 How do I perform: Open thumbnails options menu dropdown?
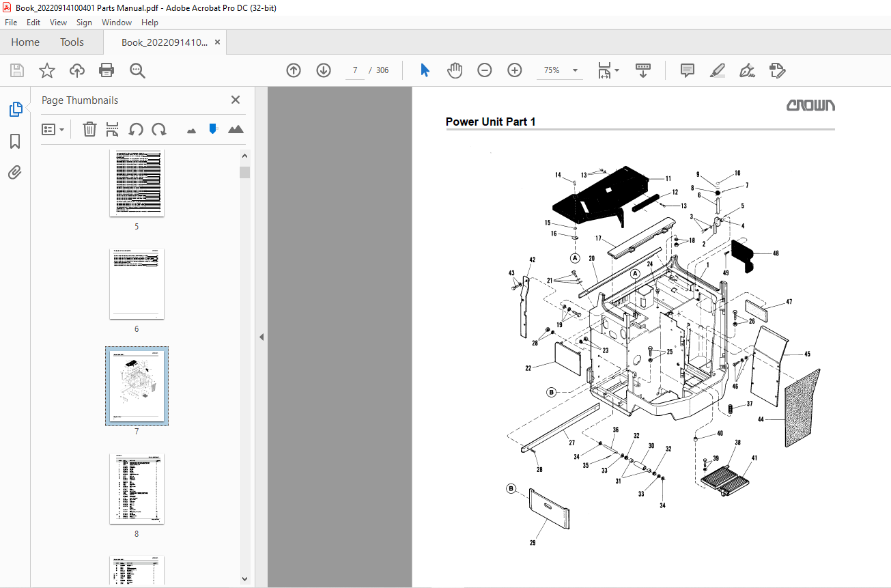click(x=53, y=129)
